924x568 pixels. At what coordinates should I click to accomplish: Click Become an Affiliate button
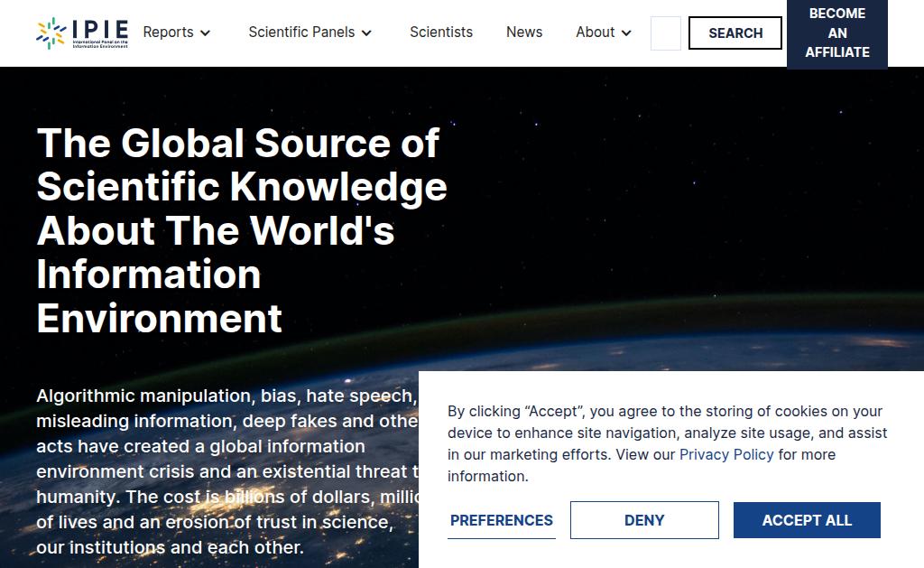click(x=836, y=33)
